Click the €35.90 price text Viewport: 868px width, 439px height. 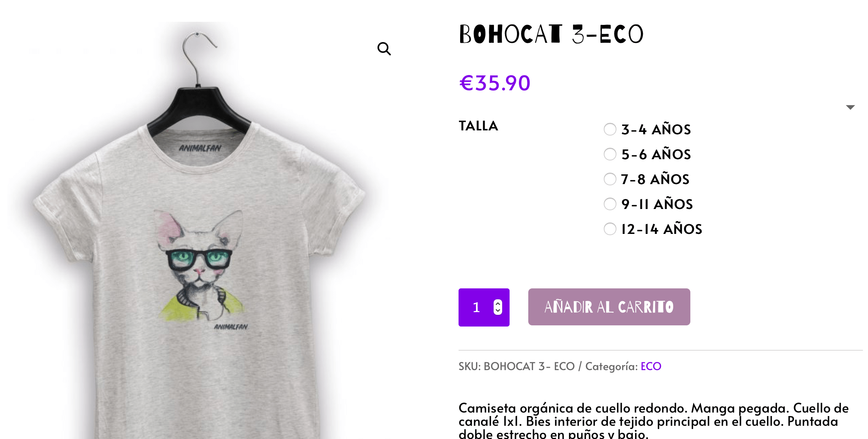495,83
